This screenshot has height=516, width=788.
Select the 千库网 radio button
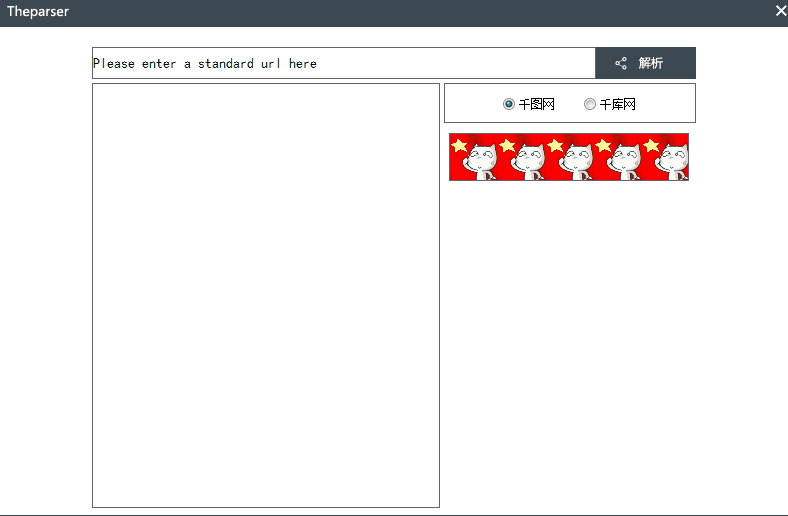coord(589,104)
